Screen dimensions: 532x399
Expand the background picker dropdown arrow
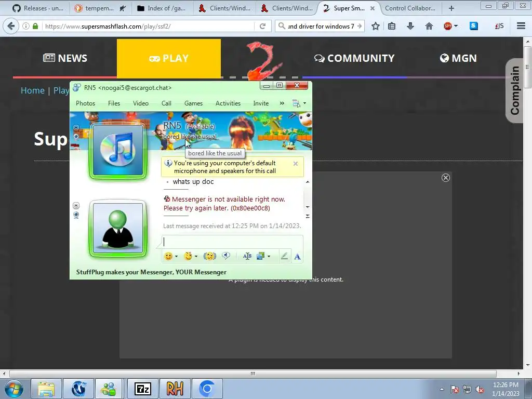(269, 257)
